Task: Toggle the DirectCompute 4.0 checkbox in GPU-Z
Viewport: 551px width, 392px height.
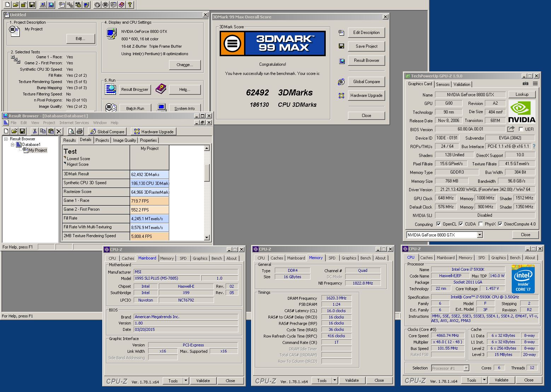Action: click(x=500, y=224)
